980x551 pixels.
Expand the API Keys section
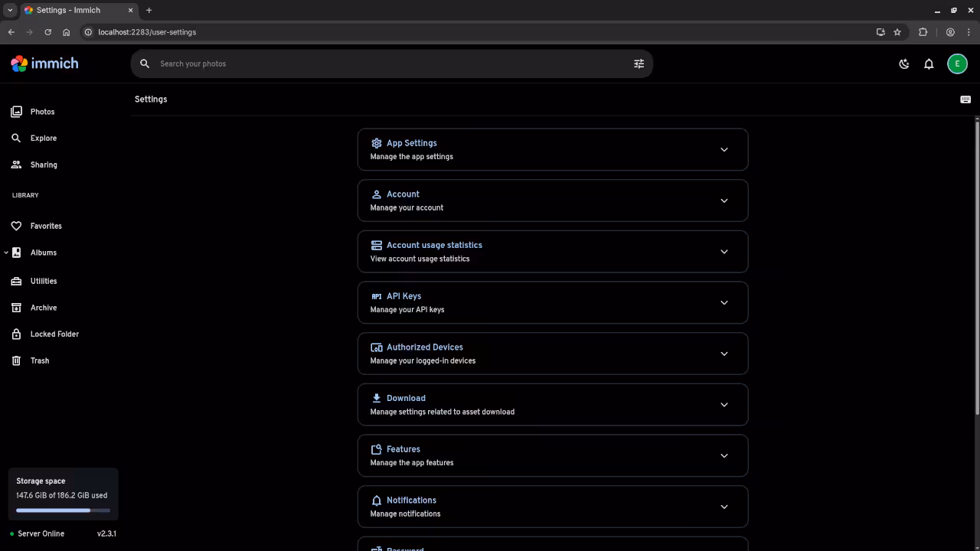point(724,302)
